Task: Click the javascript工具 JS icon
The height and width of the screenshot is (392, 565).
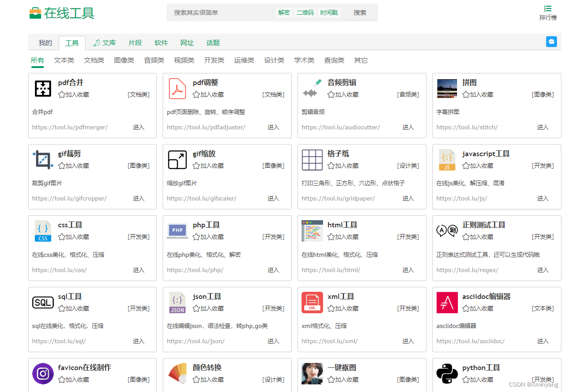Action: click(447, 160)
